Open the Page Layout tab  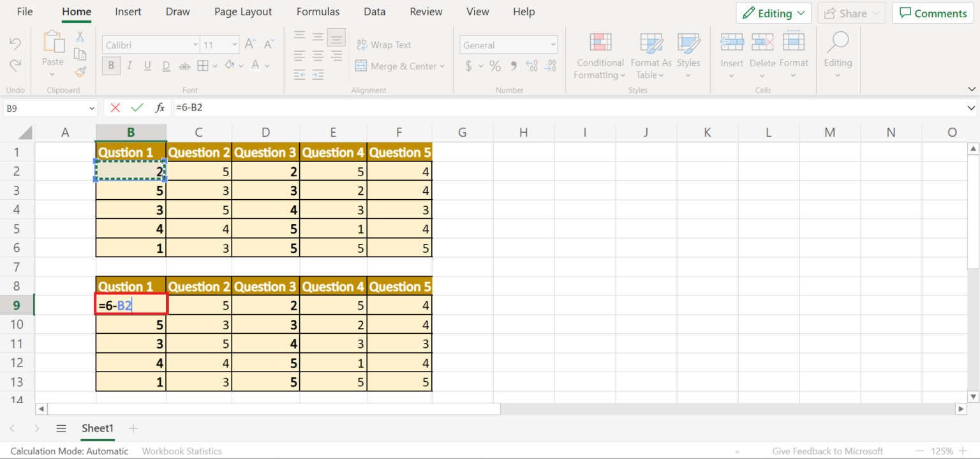click(243, 12)
